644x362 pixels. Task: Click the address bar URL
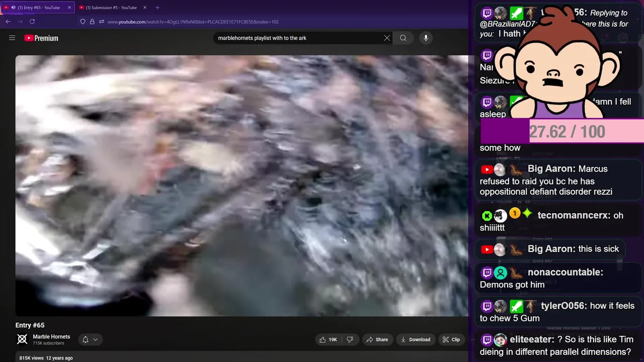193,22
